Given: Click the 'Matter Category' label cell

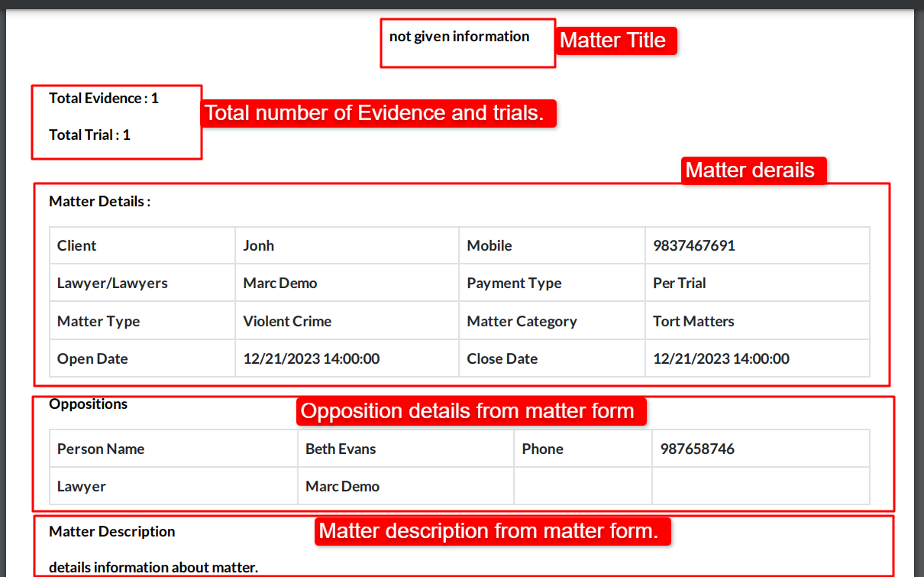Looking at the screenshot, I should click(552, 321).
